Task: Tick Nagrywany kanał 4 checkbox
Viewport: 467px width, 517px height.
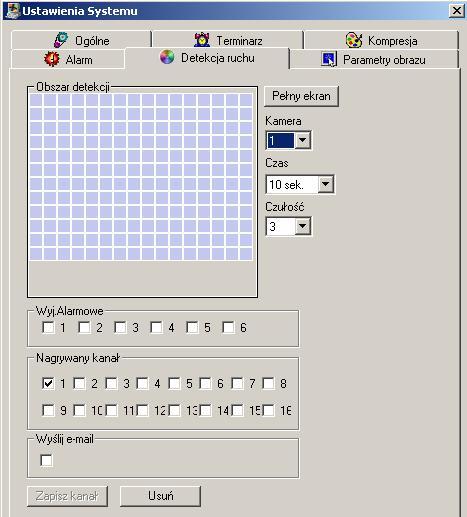Action: (x=143, y=383)
